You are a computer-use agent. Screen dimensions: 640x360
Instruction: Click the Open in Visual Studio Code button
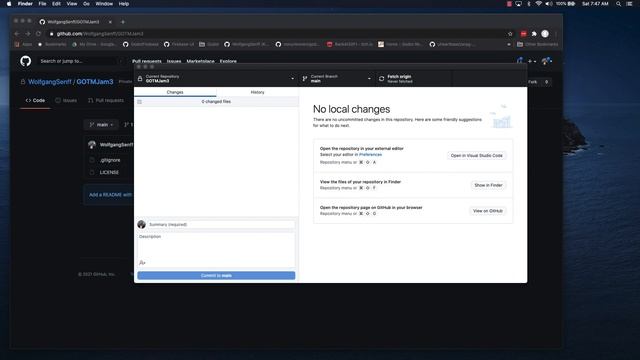(x=476, y=156)
